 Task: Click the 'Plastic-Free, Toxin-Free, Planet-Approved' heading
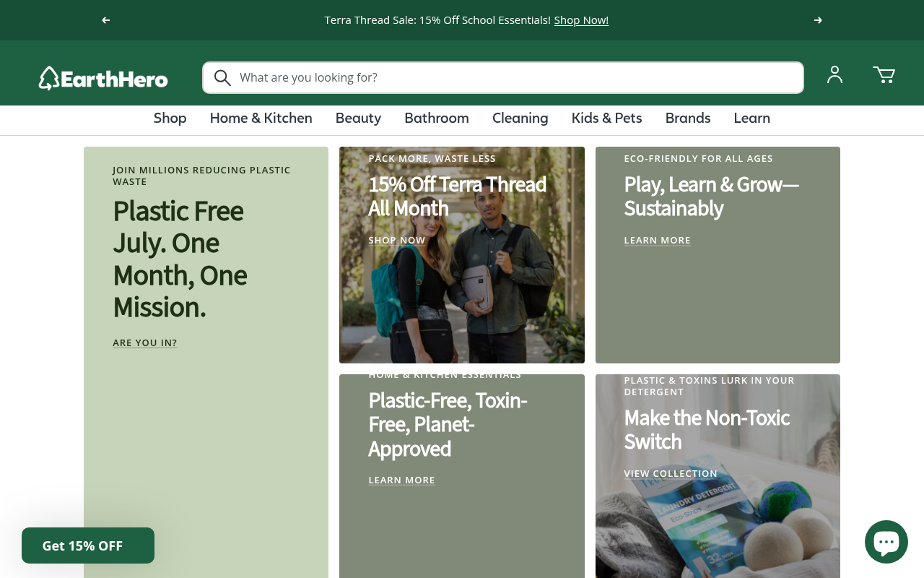pyautogui.click(x=448, y=425)
